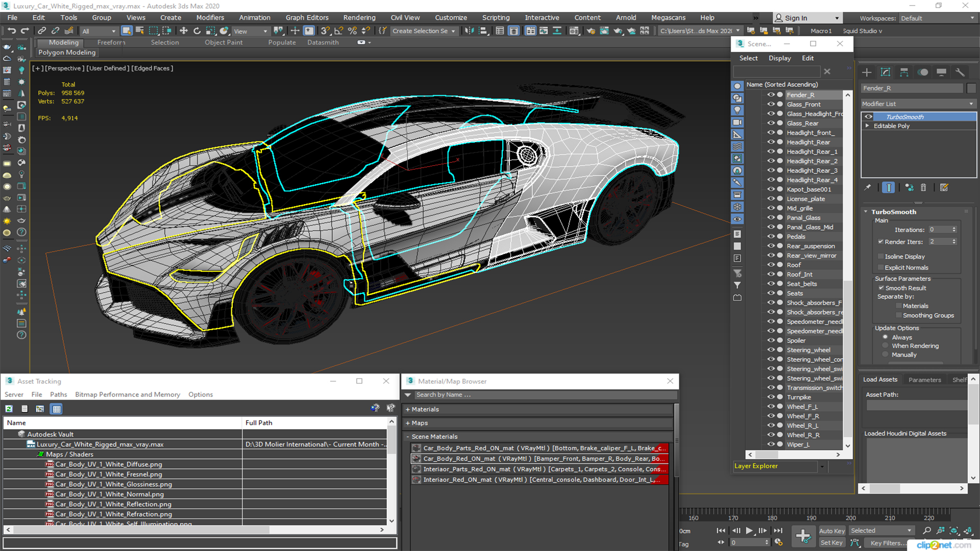Open the Create panel plus tab
This screenshot has width=980, height=551.
coord(867,72)
